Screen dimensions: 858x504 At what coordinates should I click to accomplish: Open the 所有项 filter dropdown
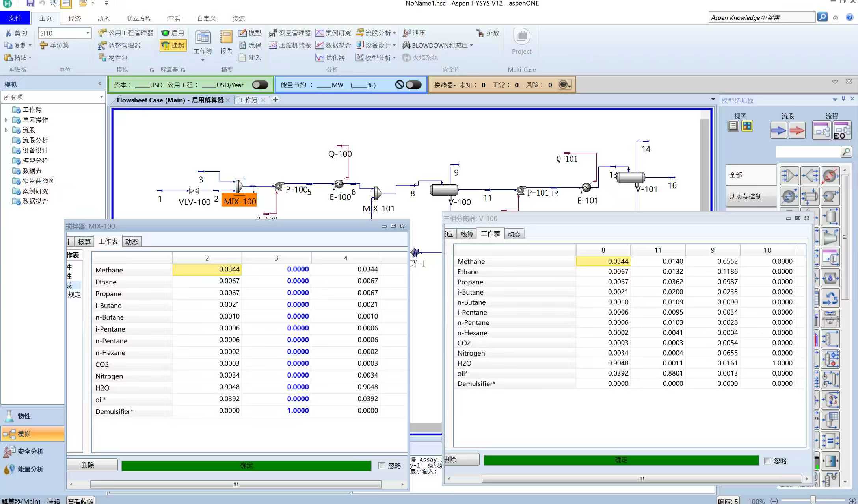click(101, 97)
